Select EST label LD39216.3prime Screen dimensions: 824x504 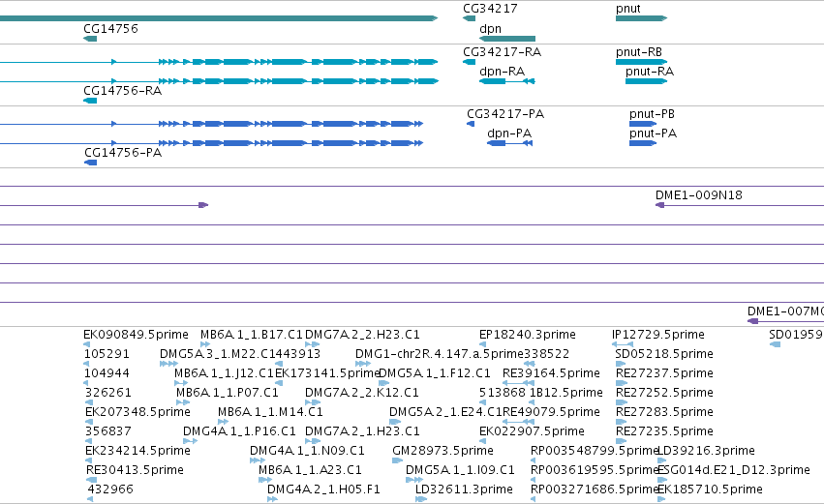click(706, 451)
